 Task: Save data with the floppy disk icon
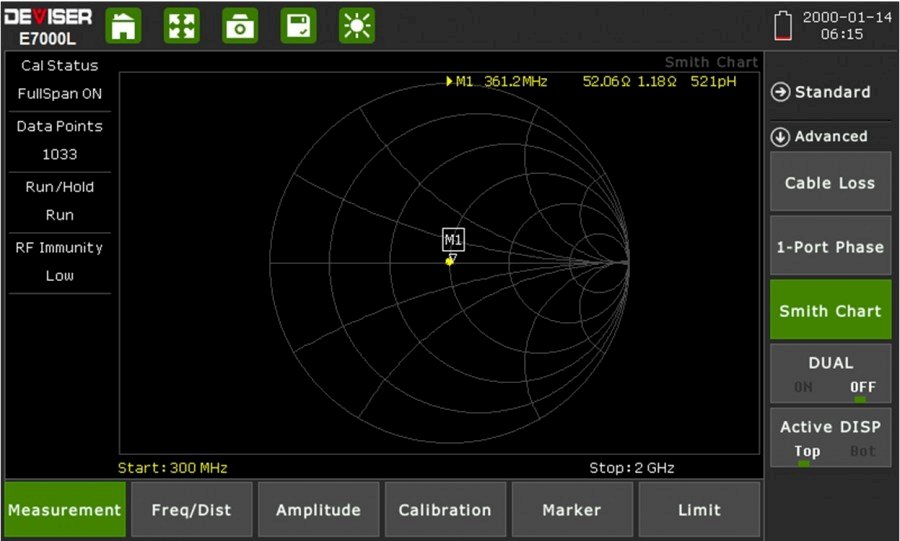298,26
